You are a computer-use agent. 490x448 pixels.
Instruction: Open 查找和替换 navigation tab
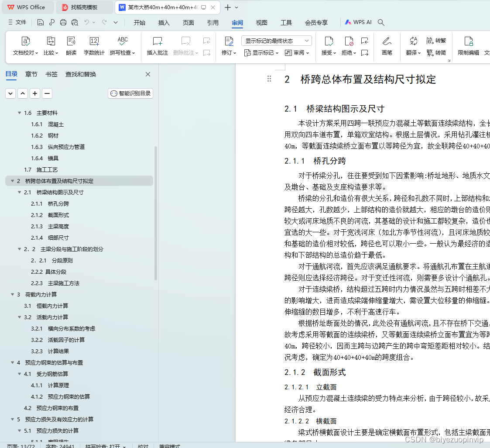click(81, 74)
